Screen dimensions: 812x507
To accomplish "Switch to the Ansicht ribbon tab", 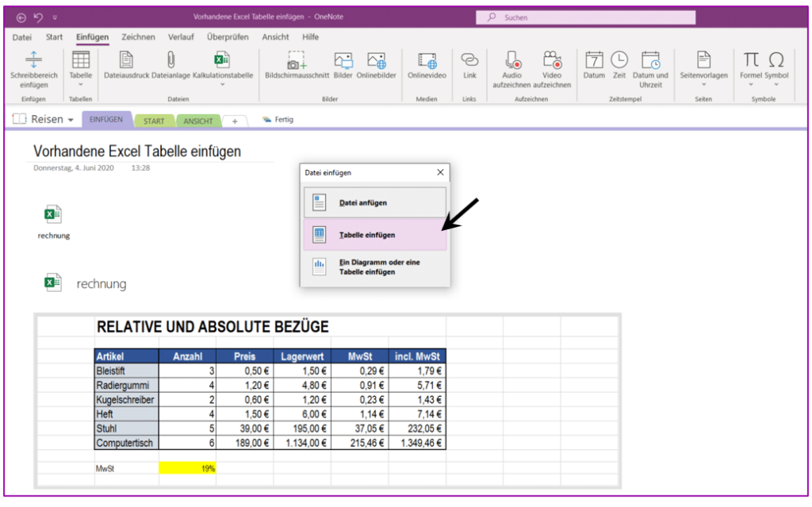I will [275, 37].
